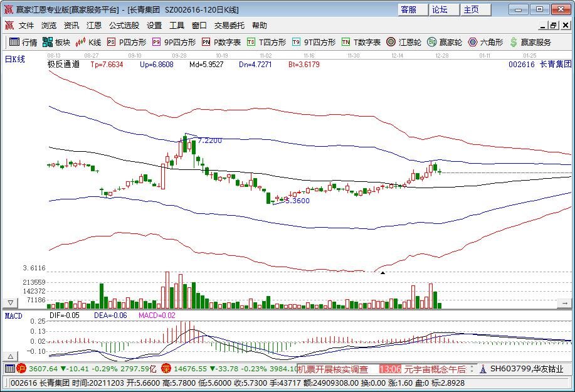This screenshot has height=392, width=575.
Task: Click the 12-28 date axis label
Action: pyautogui.click(x=442, y=56)
